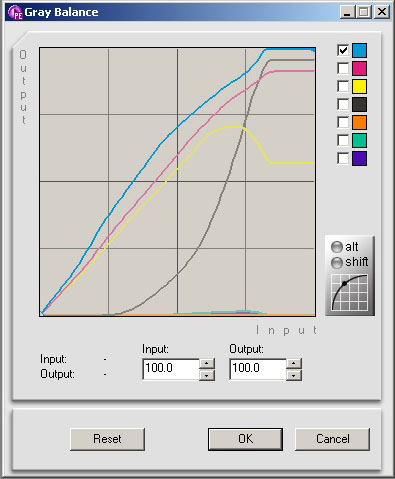
Task: Decrease the Output value with down arrow
Action: point(294,375)
